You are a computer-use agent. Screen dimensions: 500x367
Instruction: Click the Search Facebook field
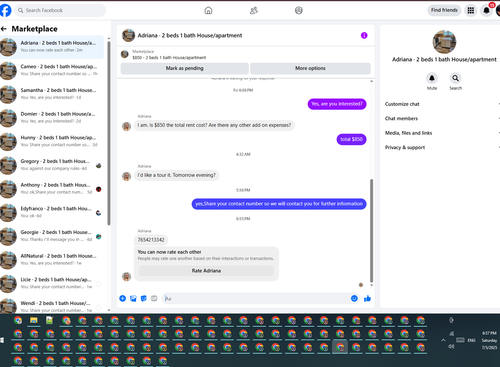(60, 10)
